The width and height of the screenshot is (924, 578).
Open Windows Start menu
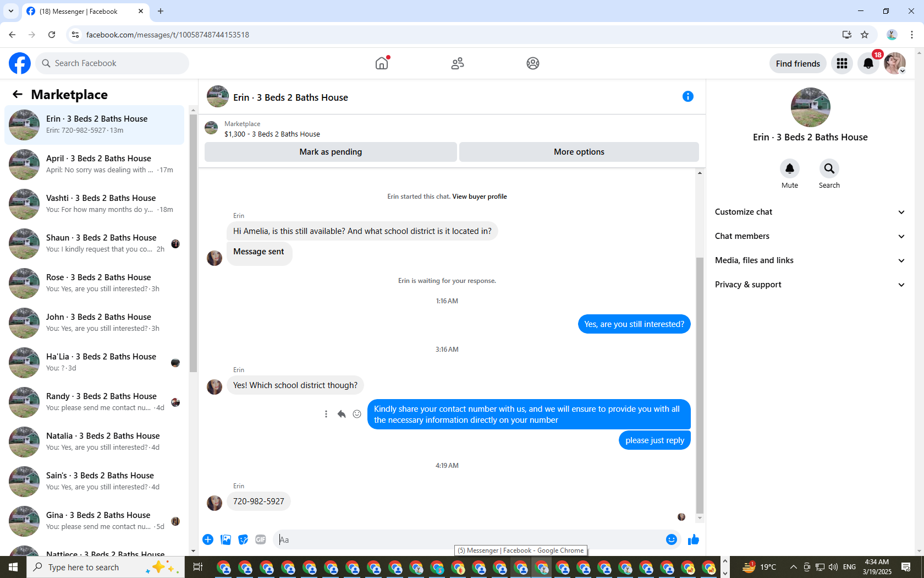coord(13,567)
